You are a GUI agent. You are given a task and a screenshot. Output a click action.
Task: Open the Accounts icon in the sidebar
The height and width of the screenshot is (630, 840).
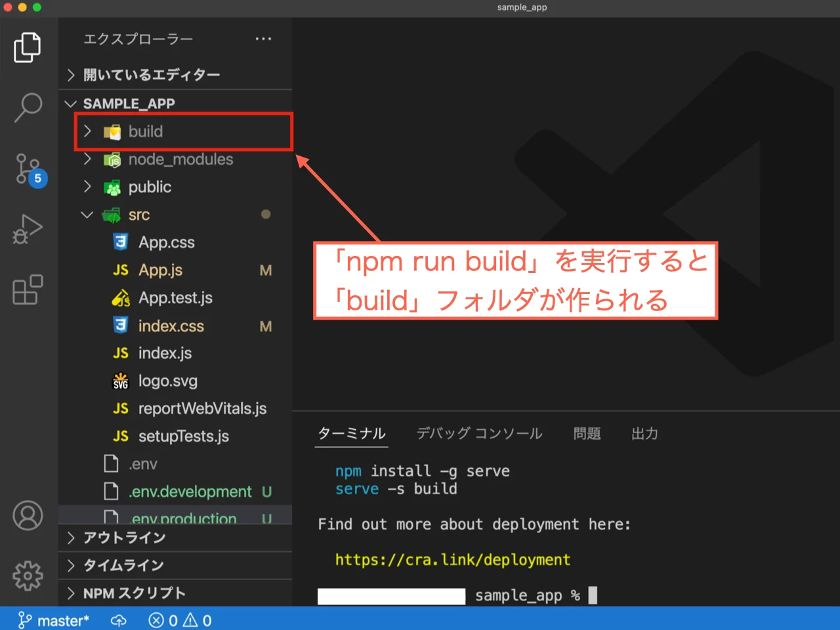click(x=28, y=515)
